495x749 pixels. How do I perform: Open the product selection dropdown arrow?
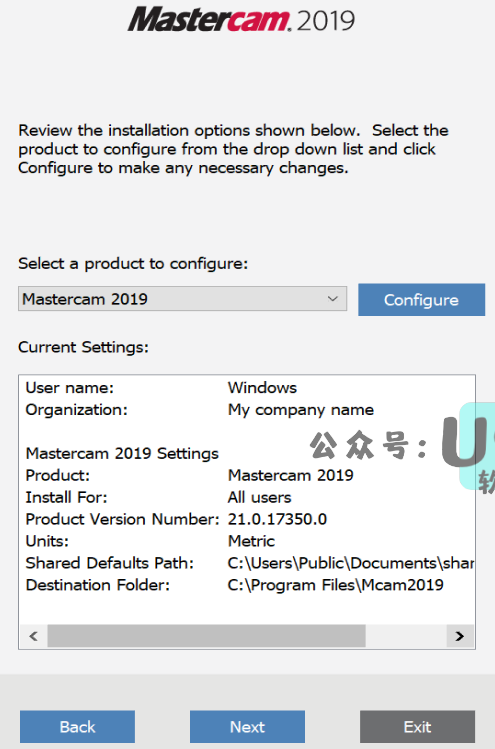333,299
